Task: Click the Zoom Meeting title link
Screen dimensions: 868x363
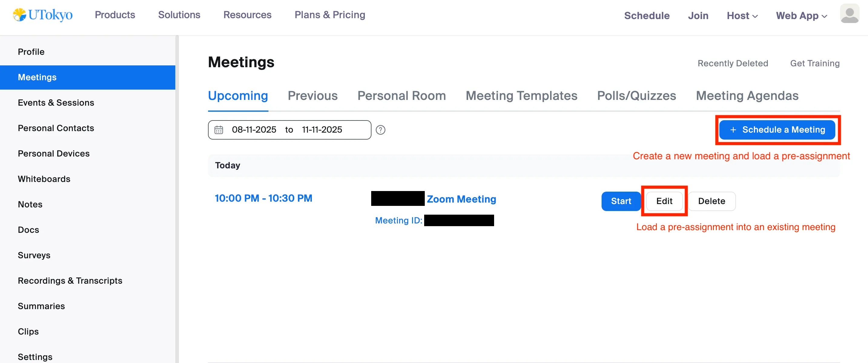Action: coord(461,199)
